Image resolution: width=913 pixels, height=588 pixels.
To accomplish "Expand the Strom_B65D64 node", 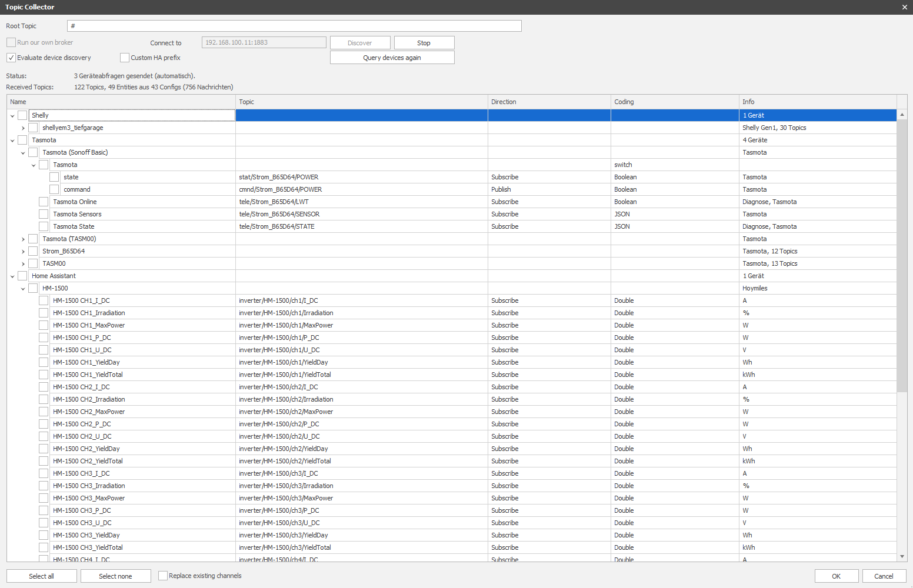I will [23, 252].
